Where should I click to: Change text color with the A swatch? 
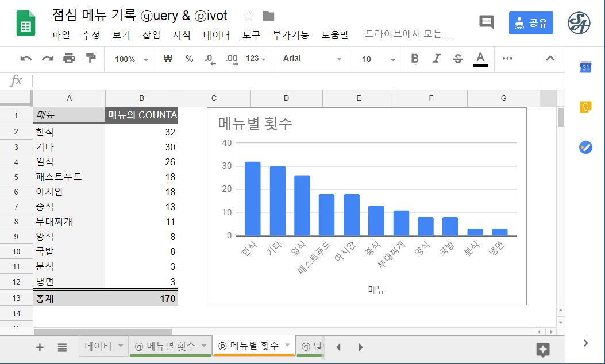pos(480,58)
